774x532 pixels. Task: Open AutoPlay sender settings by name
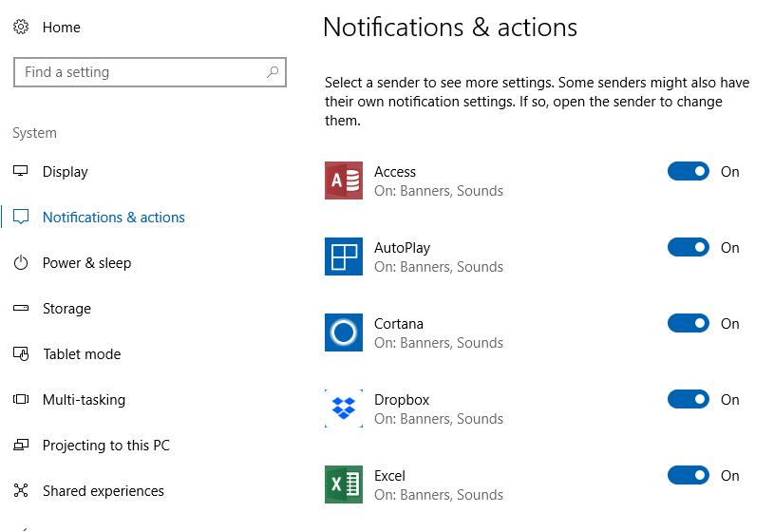tap(403, 248)
